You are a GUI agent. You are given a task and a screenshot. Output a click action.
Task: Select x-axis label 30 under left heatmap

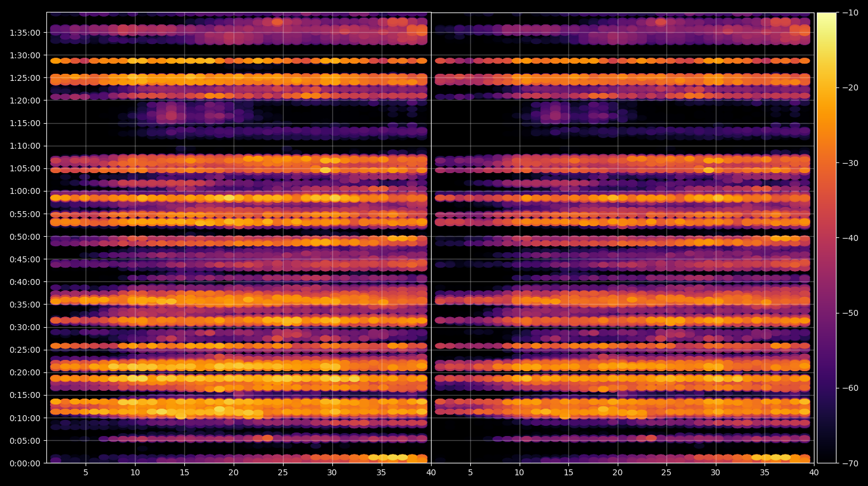(x=332, y=473)
